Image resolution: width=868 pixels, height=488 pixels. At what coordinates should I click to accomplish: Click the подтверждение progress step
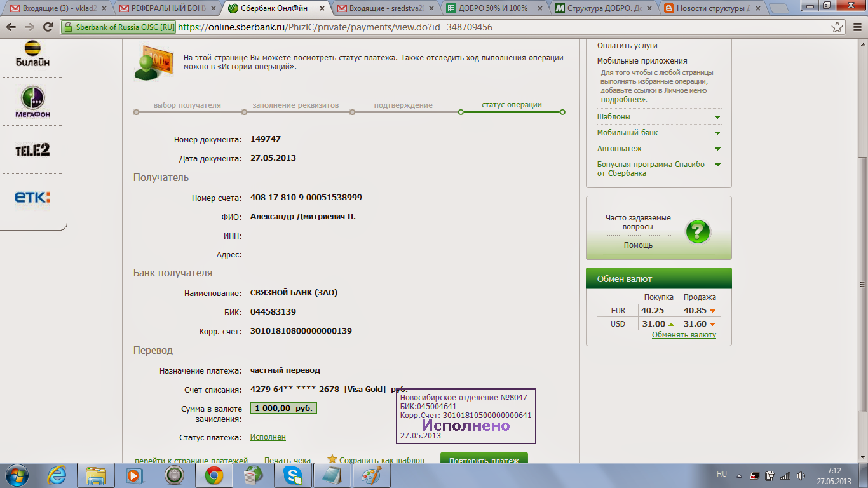click(403, 105)
